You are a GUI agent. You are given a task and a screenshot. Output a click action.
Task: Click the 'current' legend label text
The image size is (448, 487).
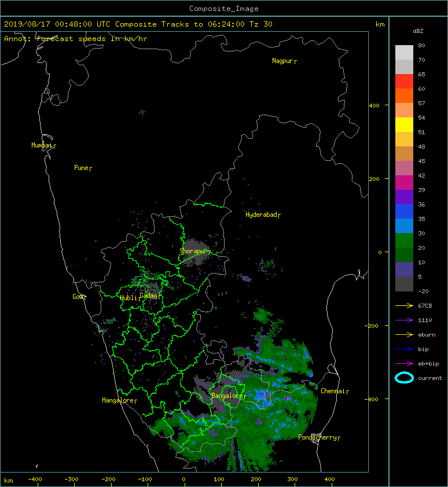430,378
